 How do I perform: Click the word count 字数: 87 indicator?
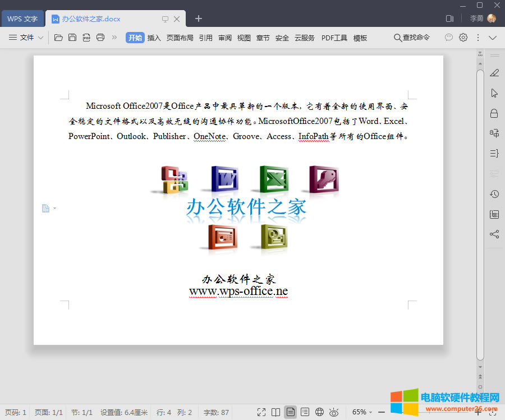coord(215,412)
